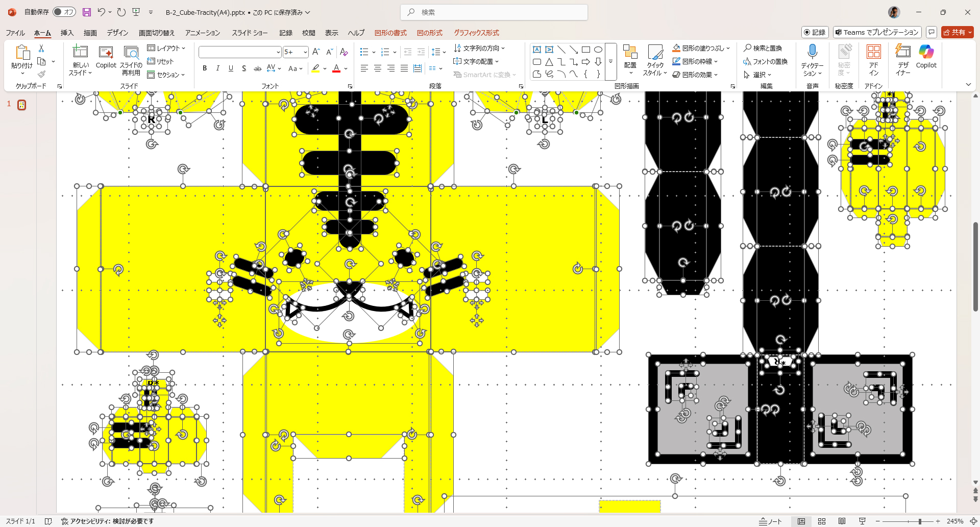Switch to reading view icon in status bar
Viewport: 980px width, 527px height.
[x=842, y=521]
